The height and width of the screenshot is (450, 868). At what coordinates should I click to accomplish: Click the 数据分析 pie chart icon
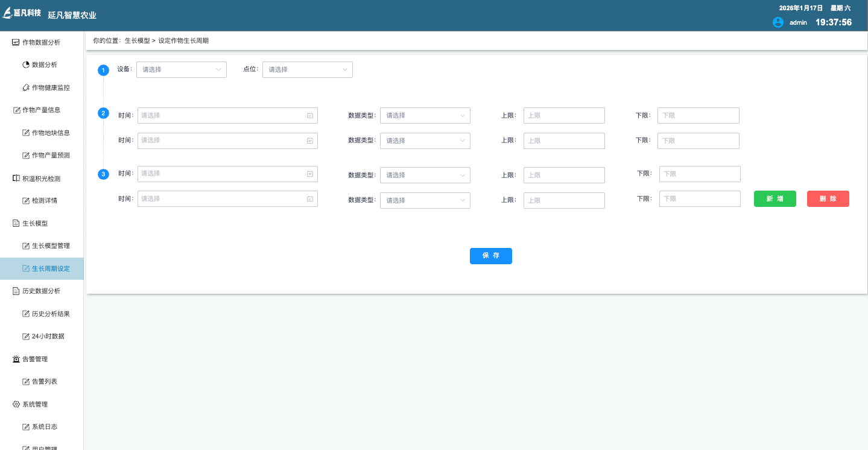pyautogui.click(x=26, y=65)
